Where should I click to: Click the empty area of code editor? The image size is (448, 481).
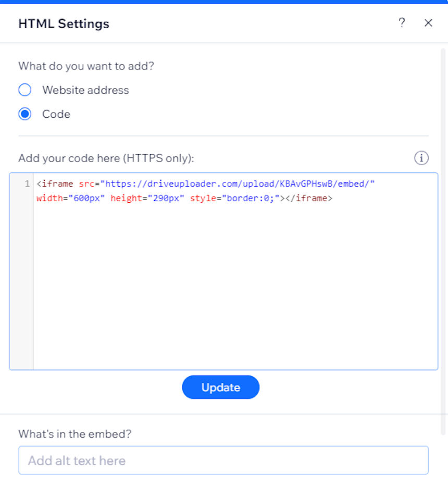click(235, 285)
